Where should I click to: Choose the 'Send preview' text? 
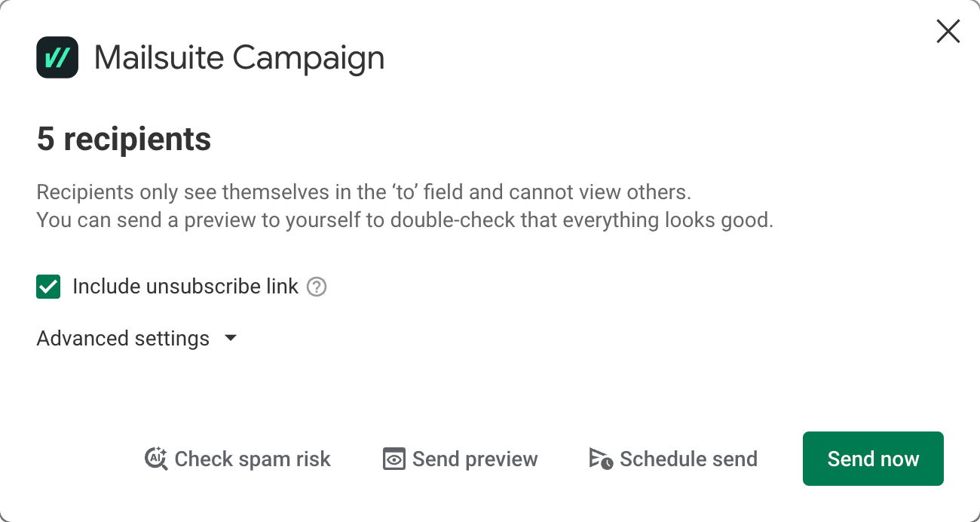(x=475, y=459)
